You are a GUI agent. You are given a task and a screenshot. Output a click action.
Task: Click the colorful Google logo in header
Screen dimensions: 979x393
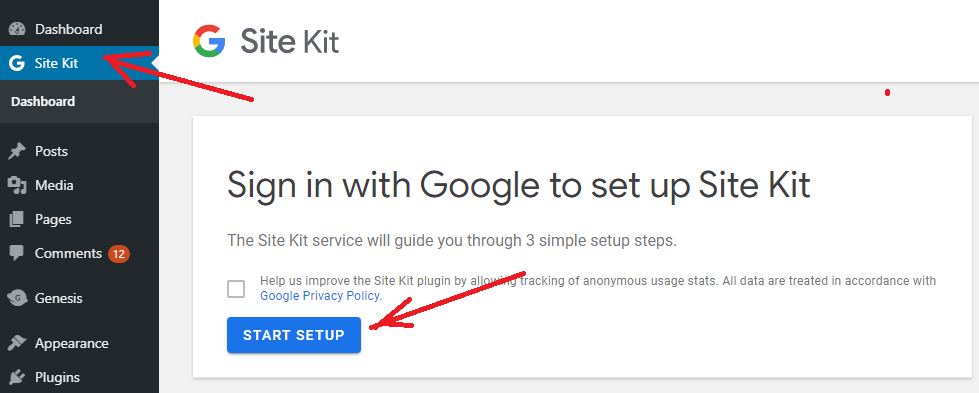tap(209, 41)
